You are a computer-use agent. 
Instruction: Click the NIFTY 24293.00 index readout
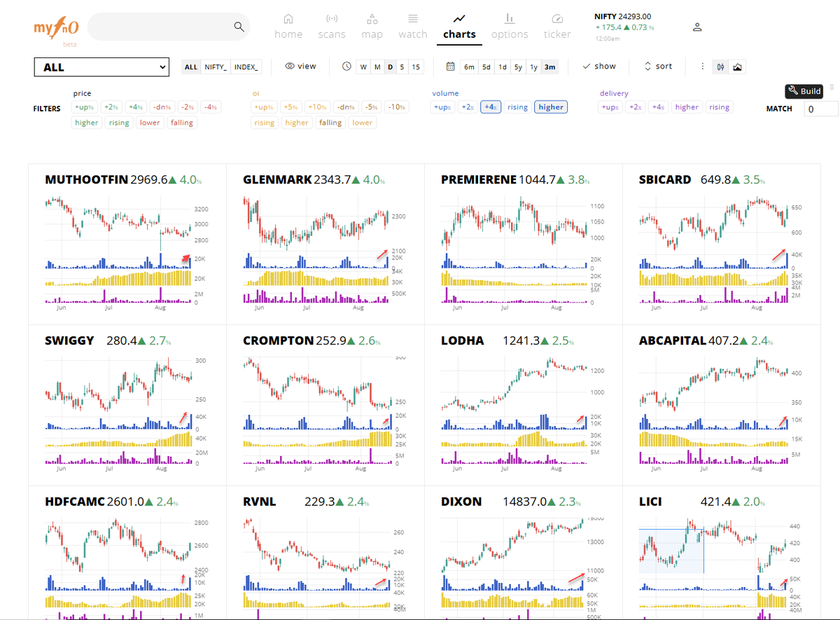pos(622,16)
